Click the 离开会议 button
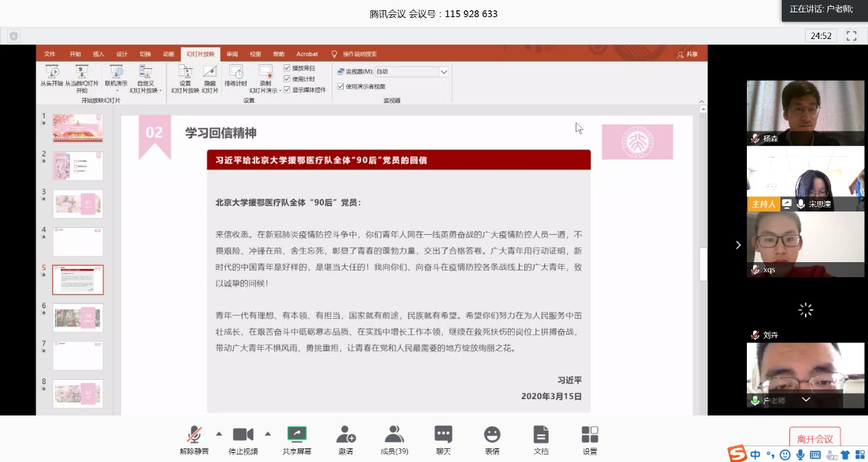 click(x=815, y=439)
